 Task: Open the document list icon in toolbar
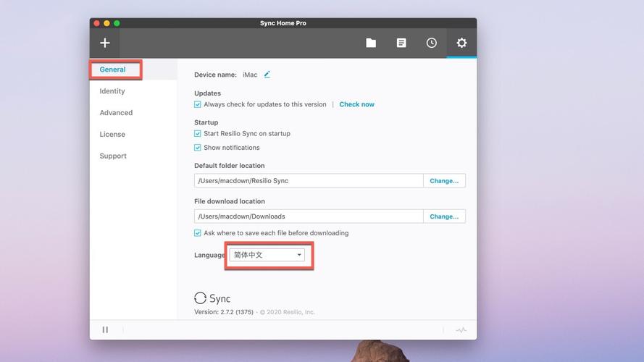[401, 43]
